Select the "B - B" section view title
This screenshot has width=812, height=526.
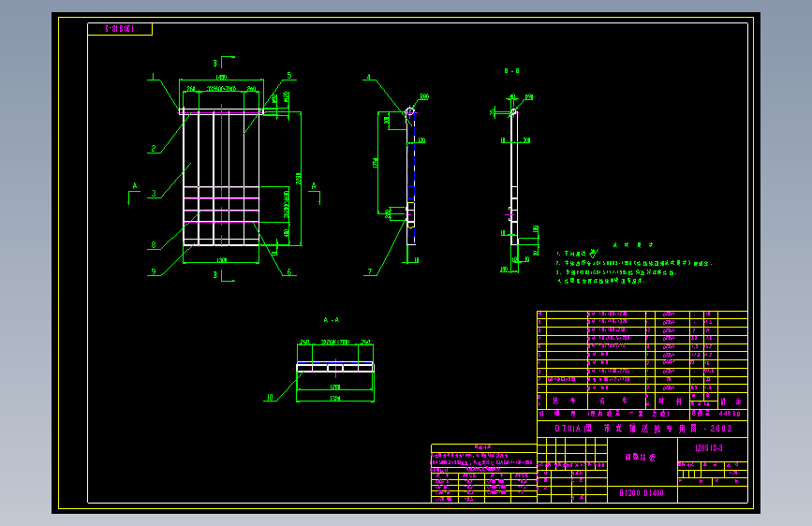pyautogui.click(x=511, y=71)
